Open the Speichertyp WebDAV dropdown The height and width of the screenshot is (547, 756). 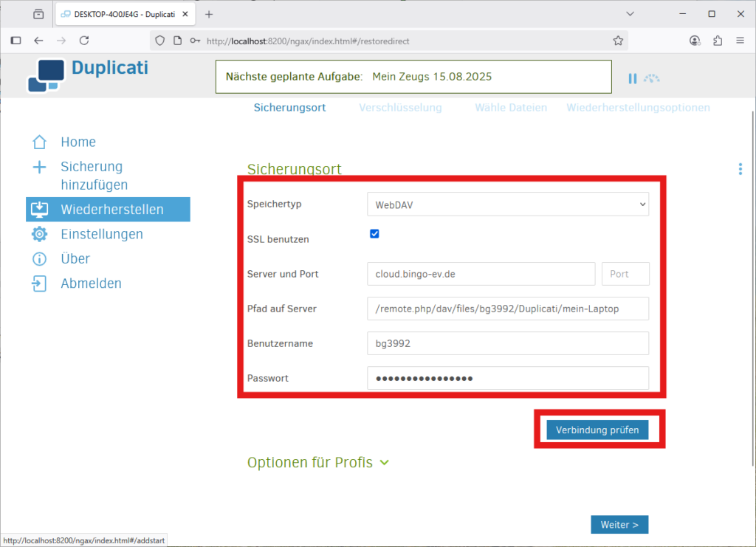(508, 204)
